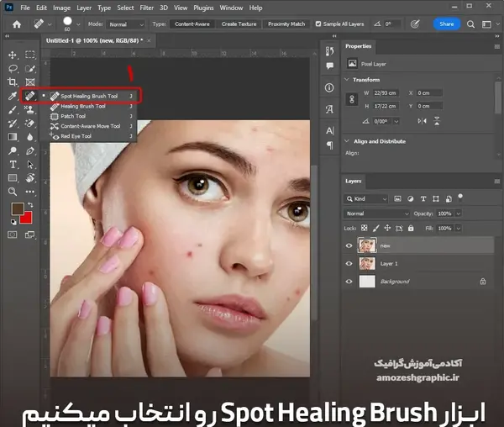Collapse the Transform section

[346, 79]
